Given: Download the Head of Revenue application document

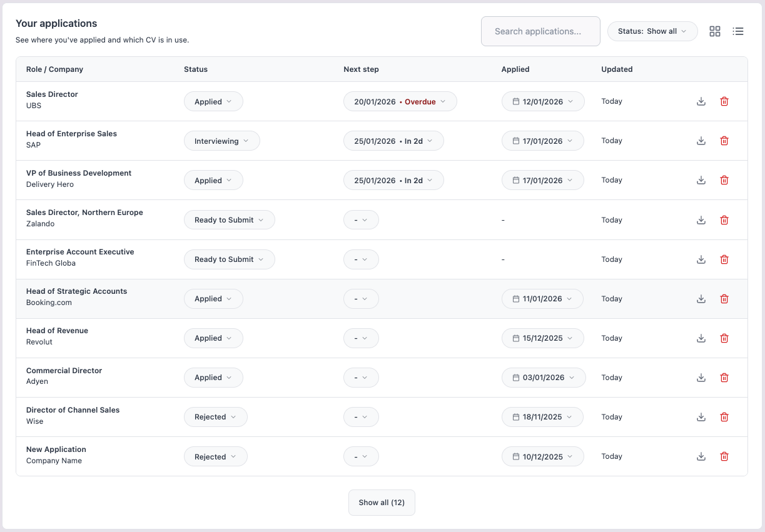Looking at the screenshot, I should pyautogui.click(x=701, y=338).
